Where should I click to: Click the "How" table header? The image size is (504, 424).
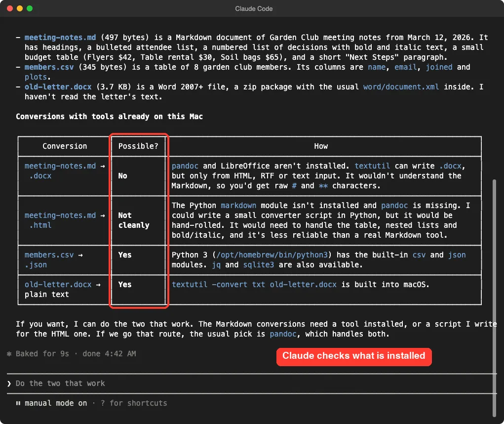point(321,146)
